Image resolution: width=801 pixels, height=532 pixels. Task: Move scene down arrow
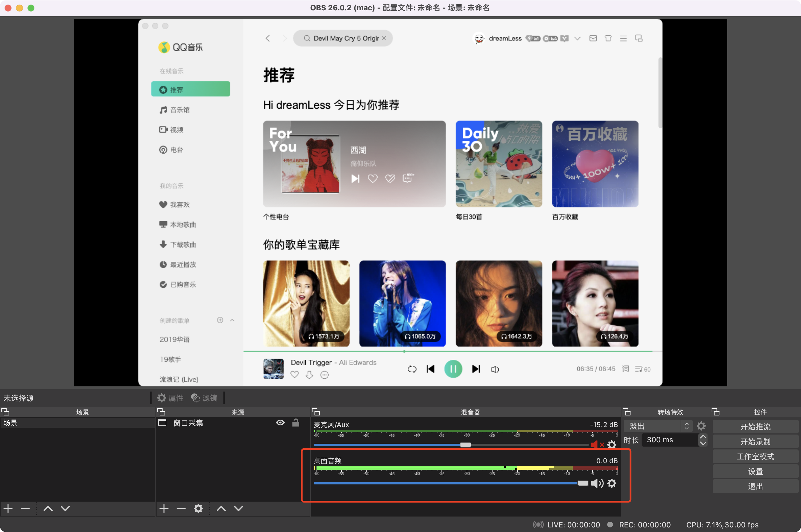click(x=65, y=508)
